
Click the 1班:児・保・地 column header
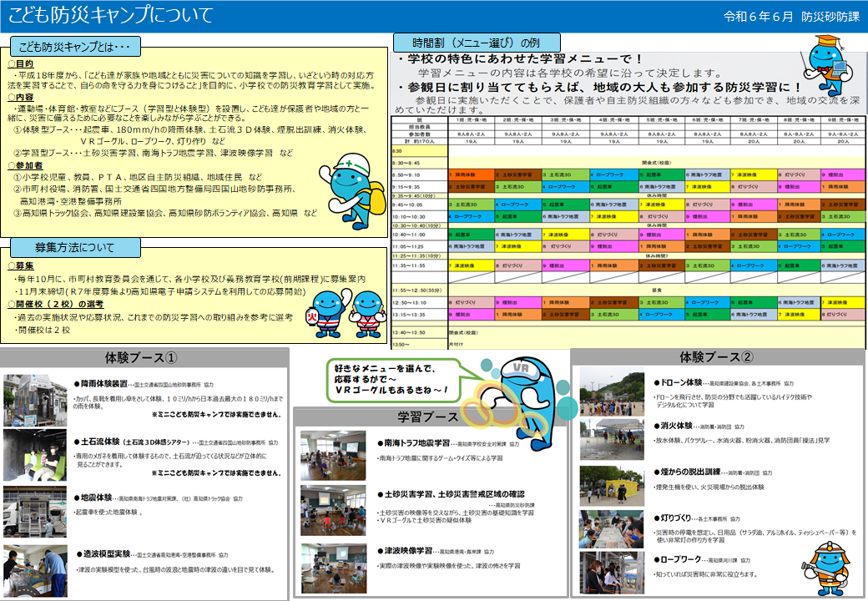coord(471,119)
